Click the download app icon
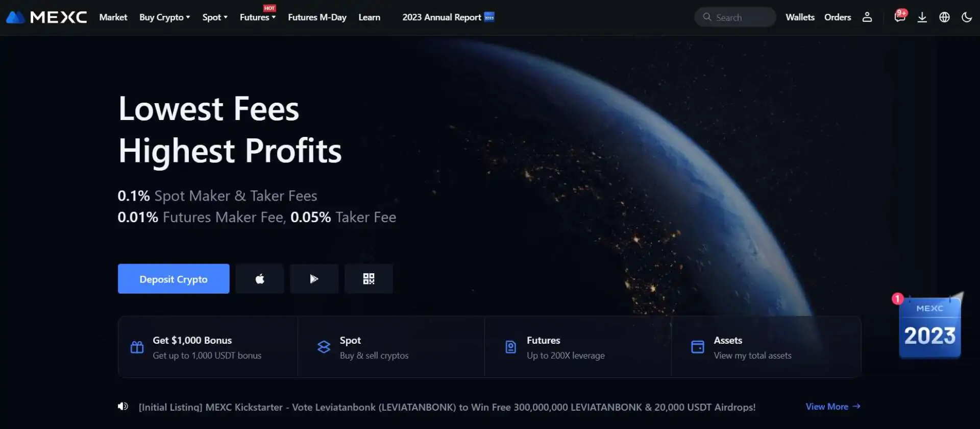 pyautogui.click(x=922, y=17)
